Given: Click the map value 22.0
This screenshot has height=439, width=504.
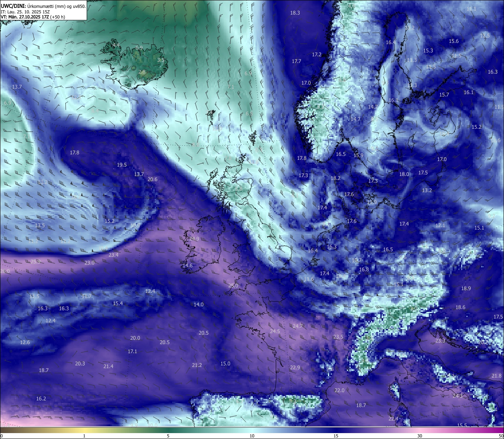Looking at the screenshot, I should pyautogui.click(x=339, y=391).
